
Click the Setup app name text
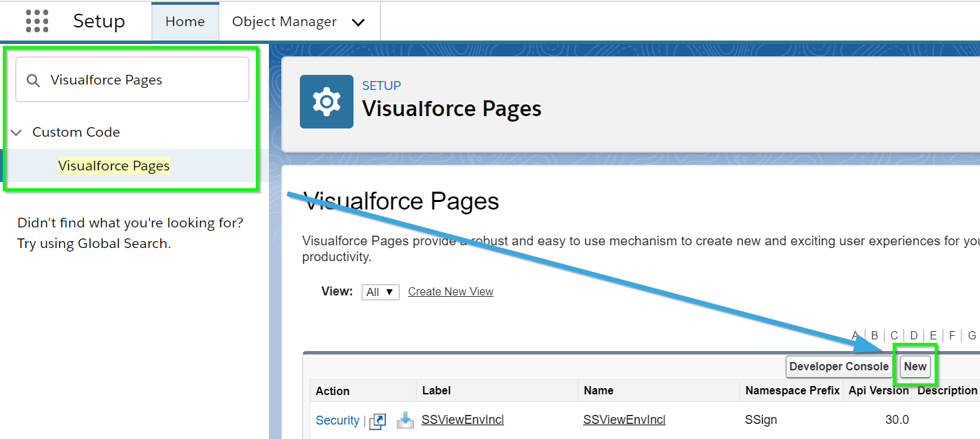coord(99,21)
